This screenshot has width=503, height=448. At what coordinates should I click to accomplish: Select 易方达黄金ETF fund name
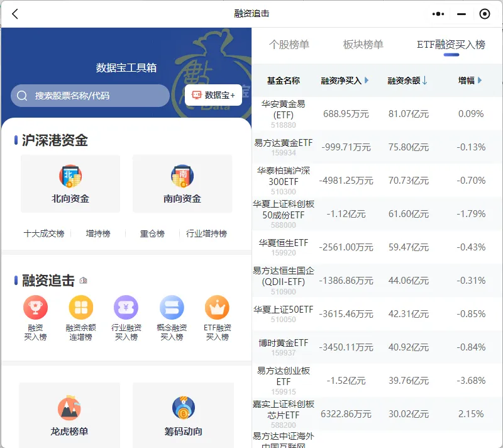pyautogui.click(x=284, y=143)
